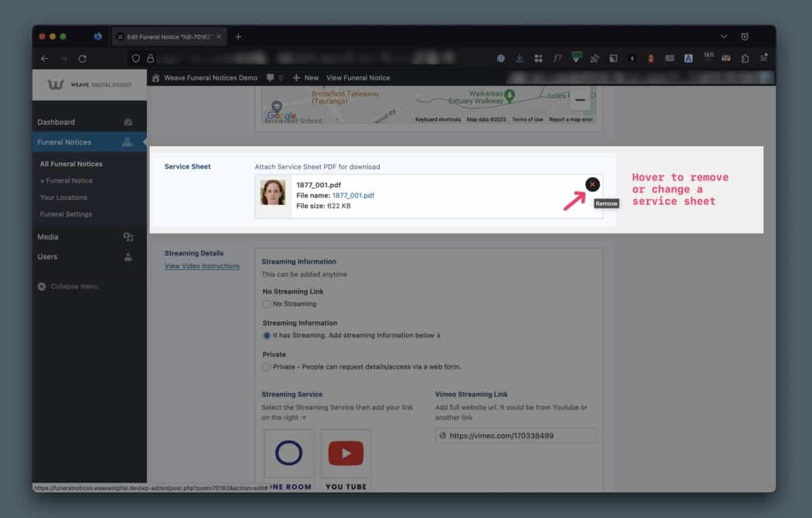Screen dimensions: 812x518
Task: Go to Funeral Settings in sidebar
Action: [66, 214]
